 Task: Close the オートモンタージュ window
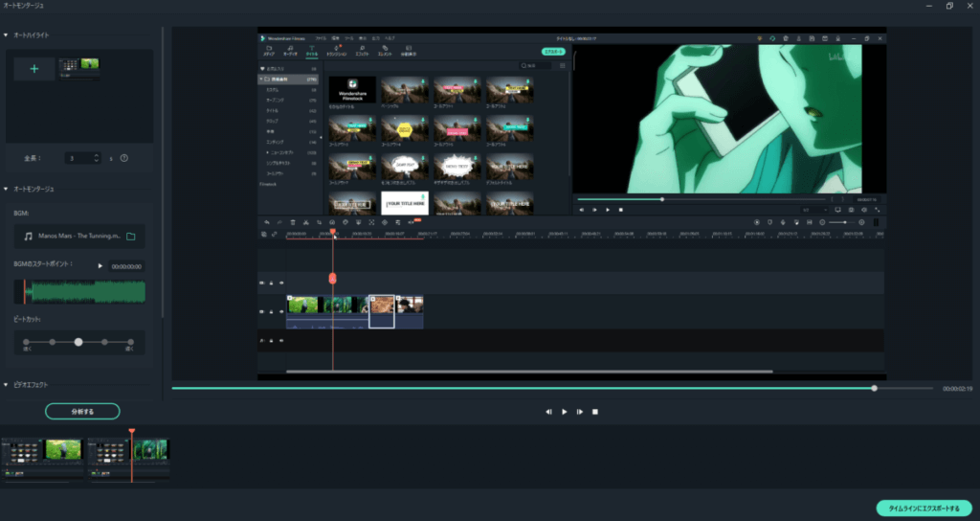(970, 6)
